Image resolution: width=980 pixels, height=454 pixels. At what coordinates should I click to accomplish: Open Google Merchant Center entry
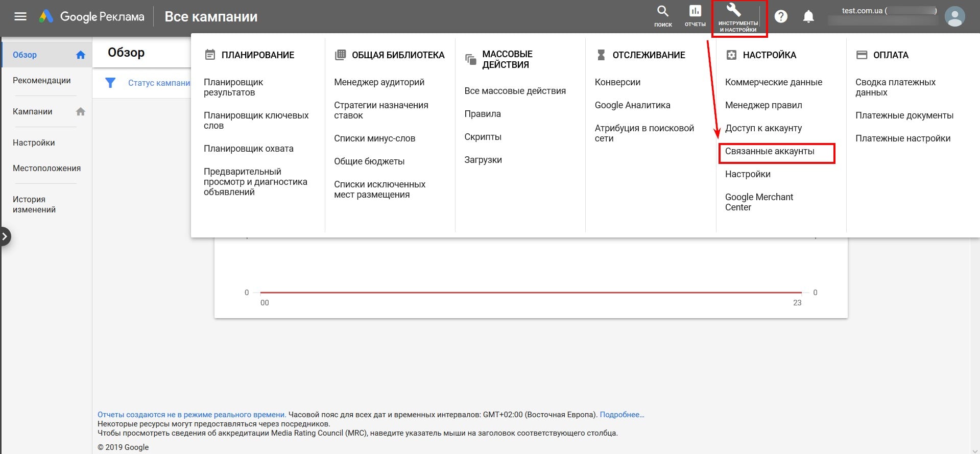click(x=759, y=202)
